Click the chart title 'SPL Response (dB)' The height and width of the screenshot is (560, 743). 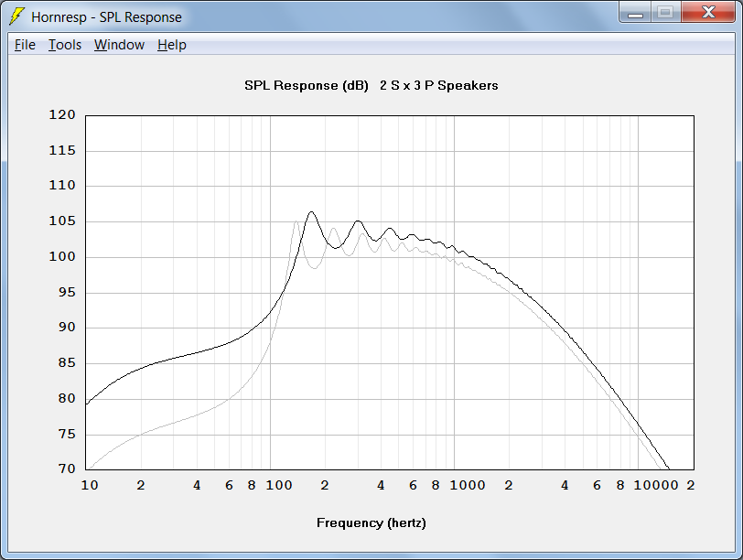coord(307,86)
